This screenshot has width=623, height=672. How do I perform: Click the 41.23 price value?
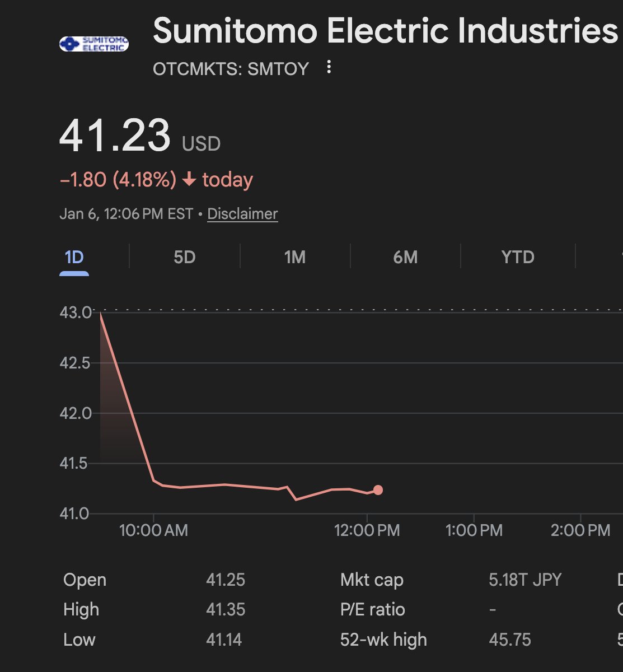115,135
